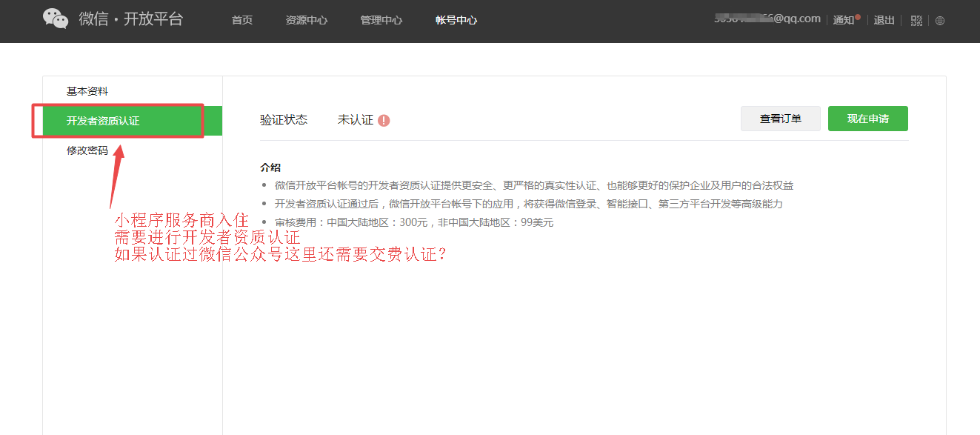Viewport: 980px width, 435px height.
Task: Go to 首页 in top navigation
Action: (x=242, y=20)
